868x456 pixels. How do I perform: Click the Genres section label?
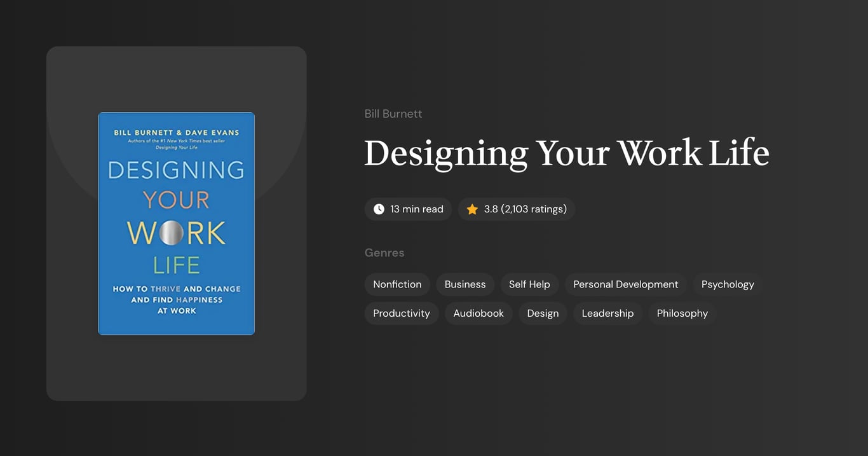[384, 252]
